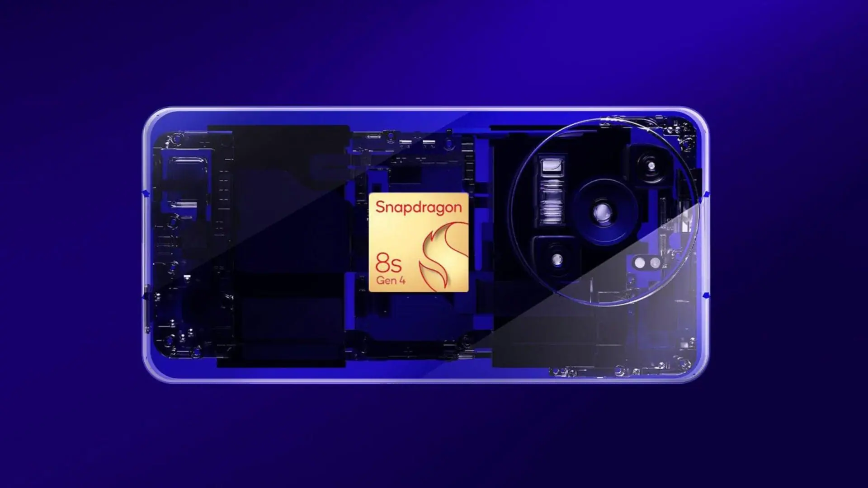This screenshot has width=868, height=488.
Task: Click the "Snapdragon" text on chip
Action: pos(419,207)
